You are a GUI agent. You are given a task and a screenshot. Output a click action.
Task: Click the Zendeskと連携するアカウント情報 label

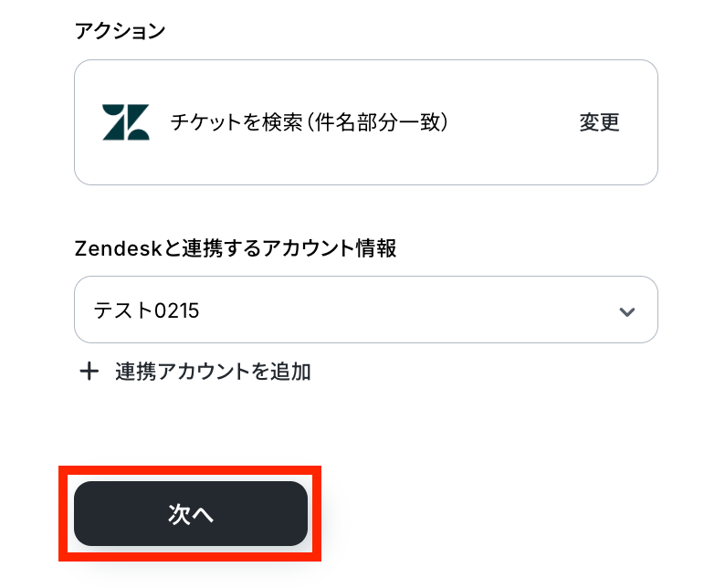tap(235, 247)
